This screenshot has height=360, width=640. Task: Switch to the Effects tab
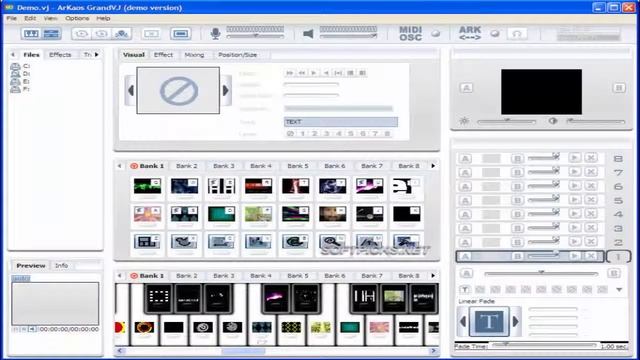coord(60,55)
